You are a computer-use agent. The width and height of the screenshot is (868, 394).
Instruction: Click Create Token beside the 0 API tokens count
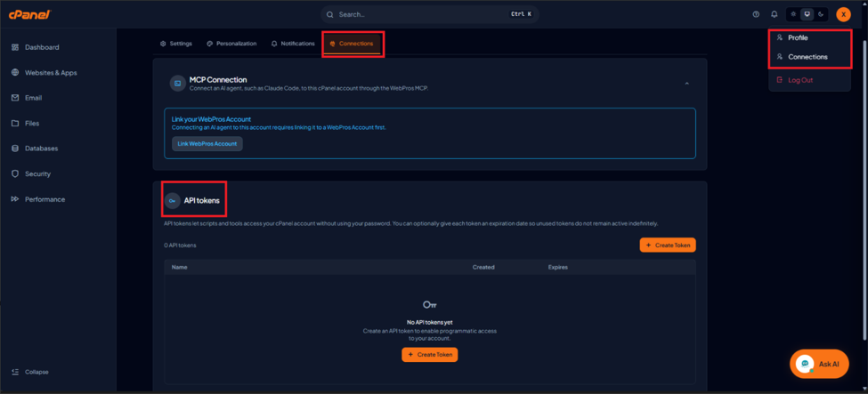coord(668,245)
